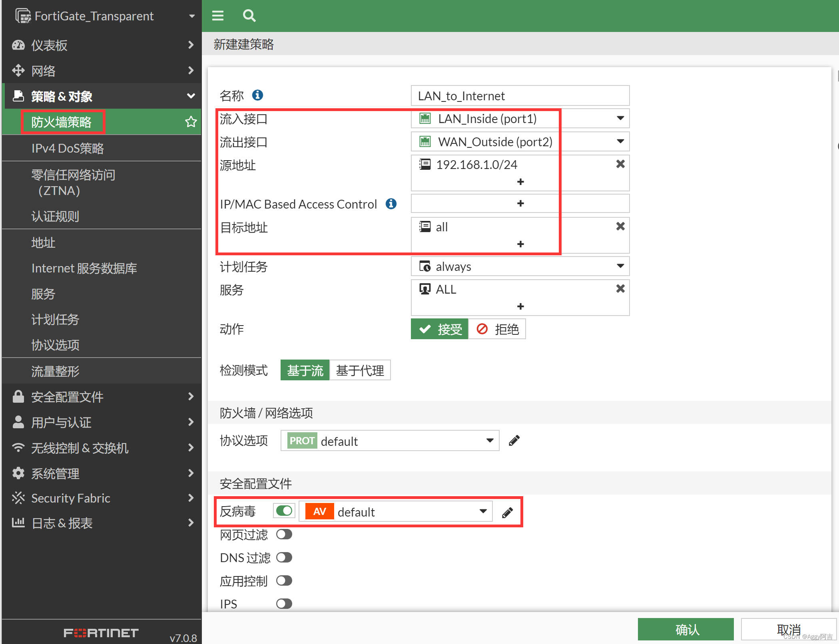Click info icon beside IP/MAC Based Access Control
This screenshot has height=644, width=839.
click(x=391, y=204)
